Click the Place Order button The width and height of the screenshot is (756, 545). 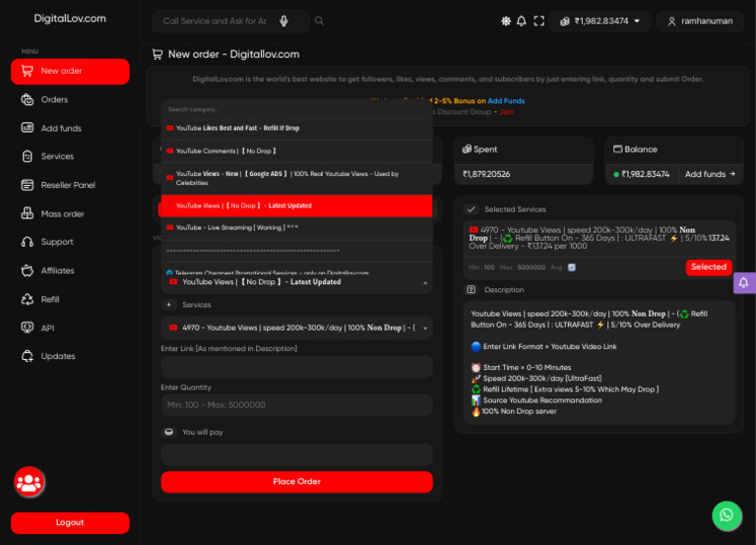pos(296,482)
